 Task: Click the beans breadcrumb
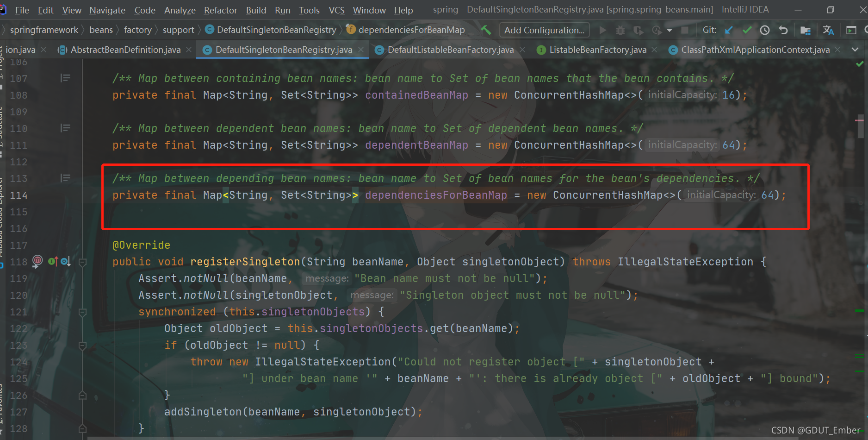(101, 30)
